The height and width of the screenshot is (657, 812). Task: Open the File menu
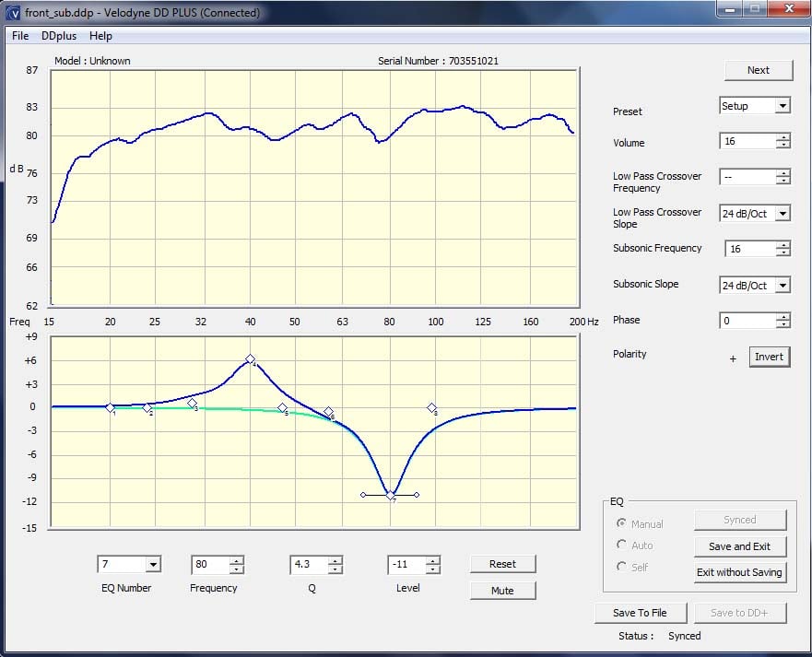[20, 36]
